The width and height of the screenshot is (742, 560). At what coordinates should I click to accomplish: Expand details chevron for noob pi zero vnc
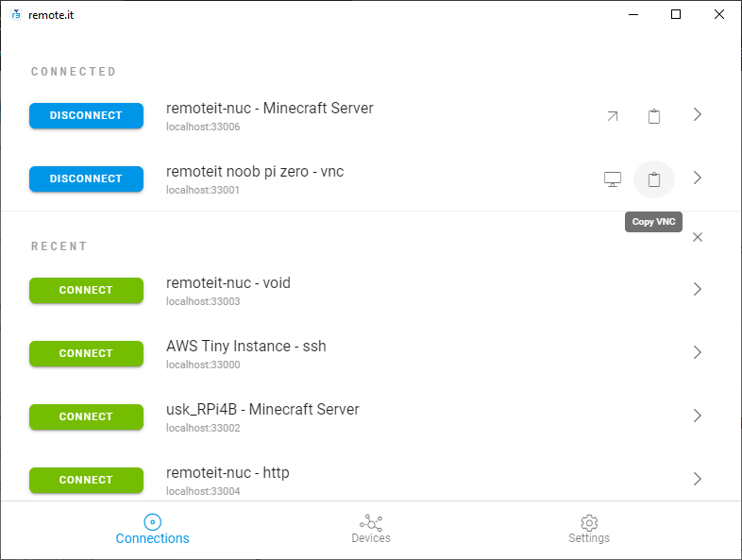tap(697, 178)
